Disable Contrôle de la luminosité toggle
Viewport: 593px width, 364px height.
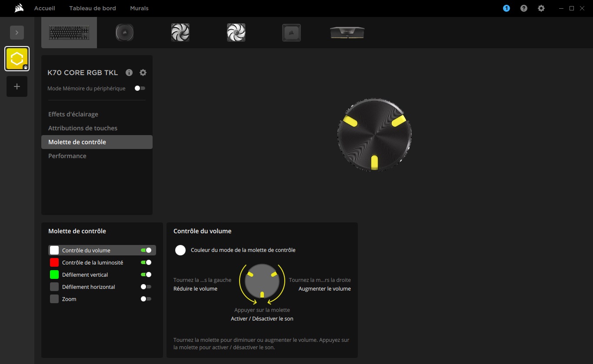146,262
